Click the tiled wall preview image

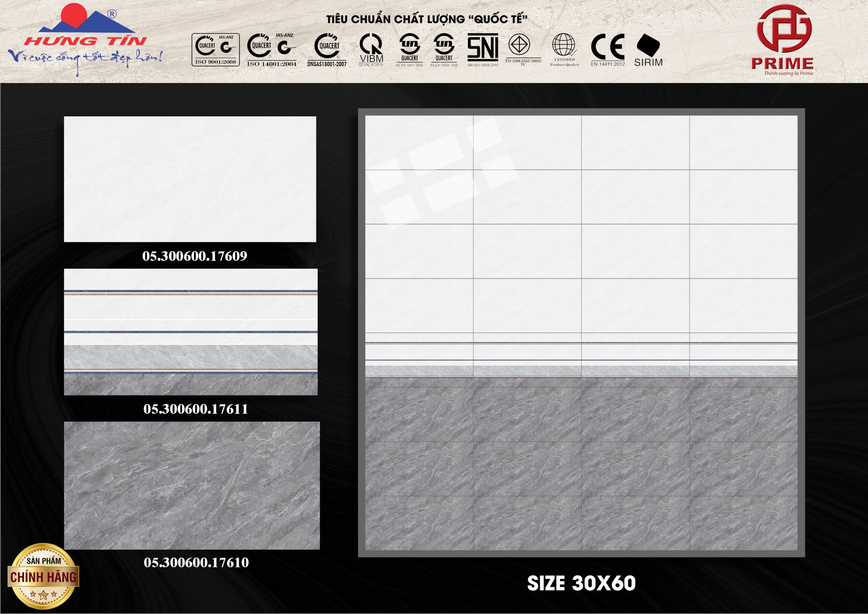pos(581,332)
